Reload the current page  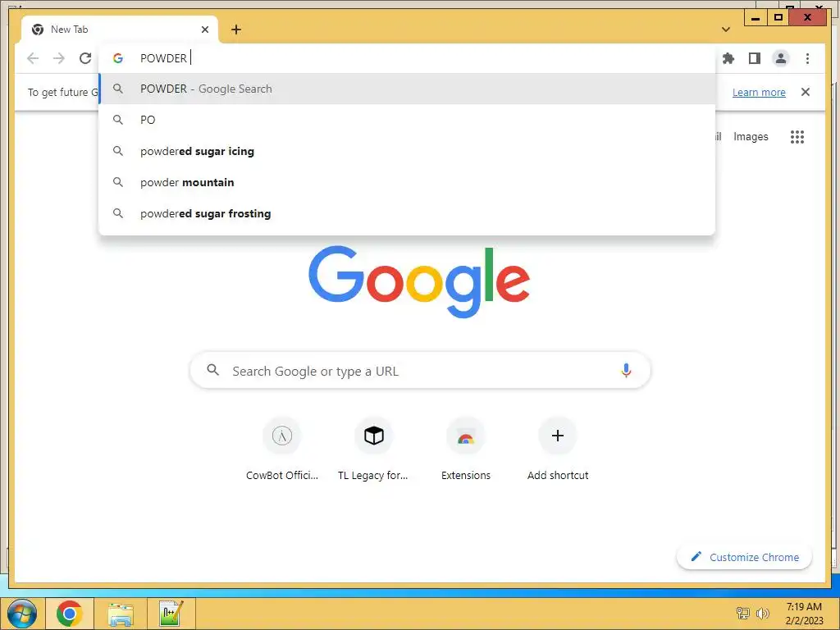point(85,58)
